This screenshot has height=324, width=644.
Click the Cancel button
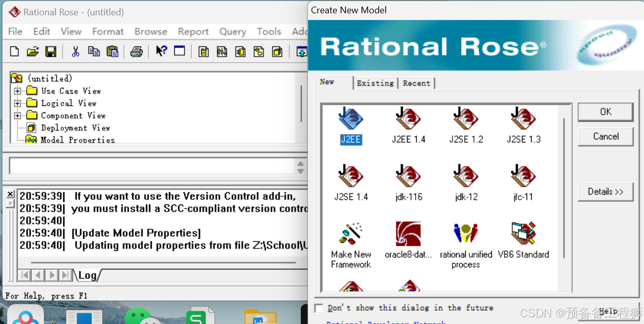tap(606, 136)
